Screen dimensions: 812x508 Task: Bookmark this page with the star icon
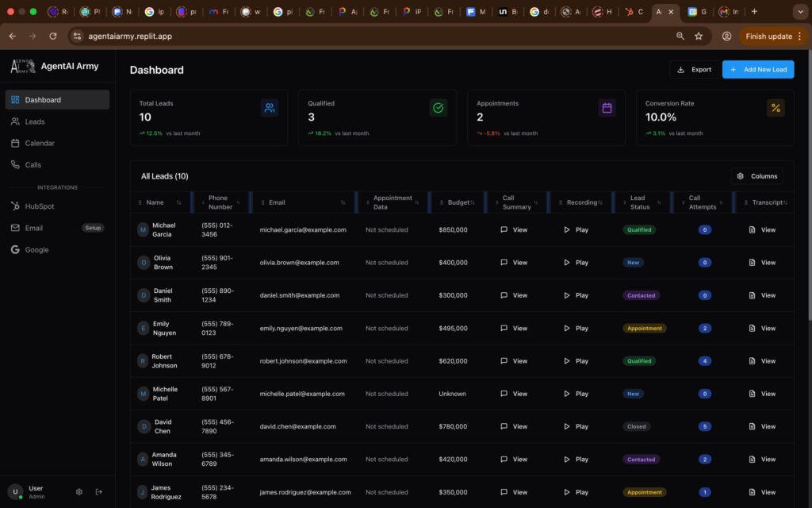point(699,37)
